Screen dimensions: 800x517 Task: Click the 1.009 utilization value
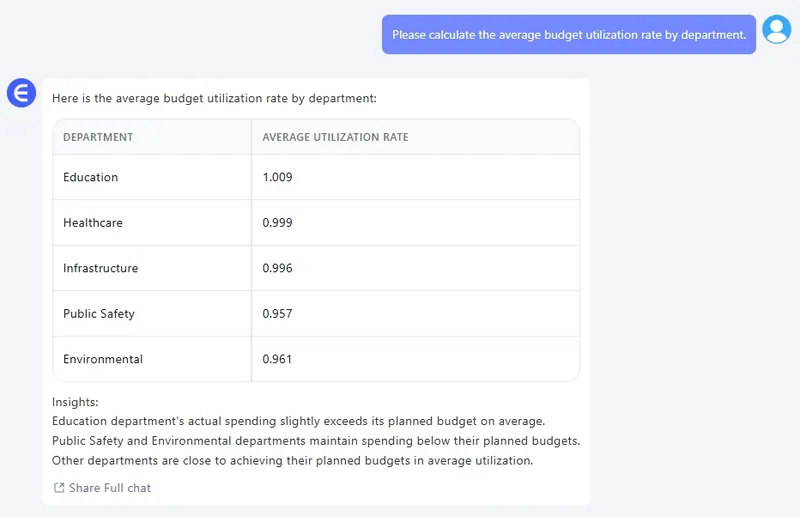277,177
